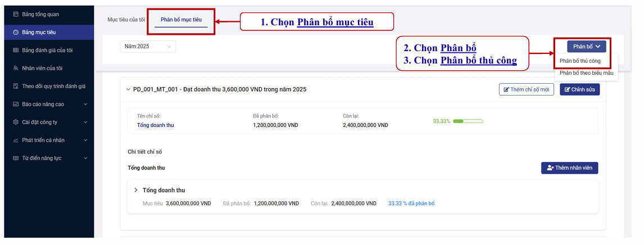The image size is (644, 245).
Task: Click the Bảng đánh giá của tôi icon
Action: pos(16,50)
